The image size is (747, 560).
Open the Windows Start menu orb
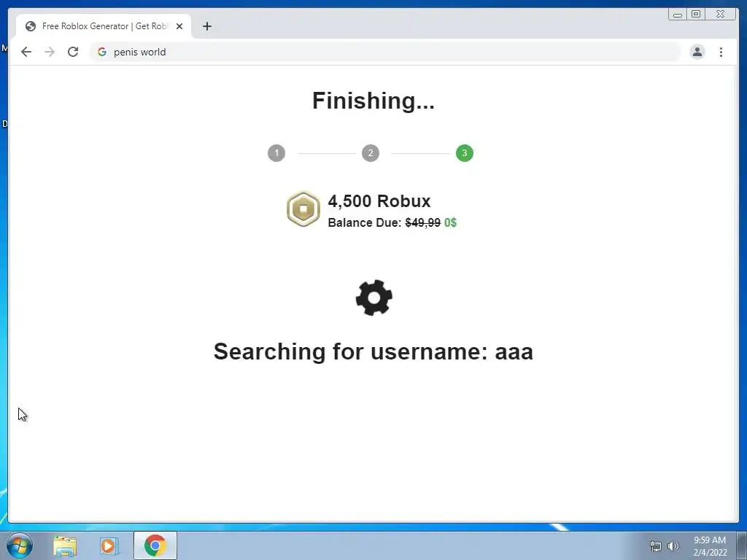[x=20, y=545]
